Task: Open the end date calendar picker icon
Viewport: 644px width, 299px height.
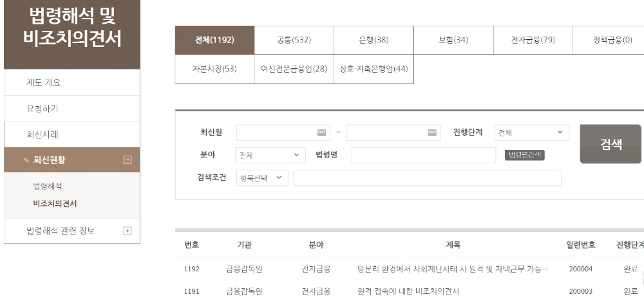Action: coord(432,132)
